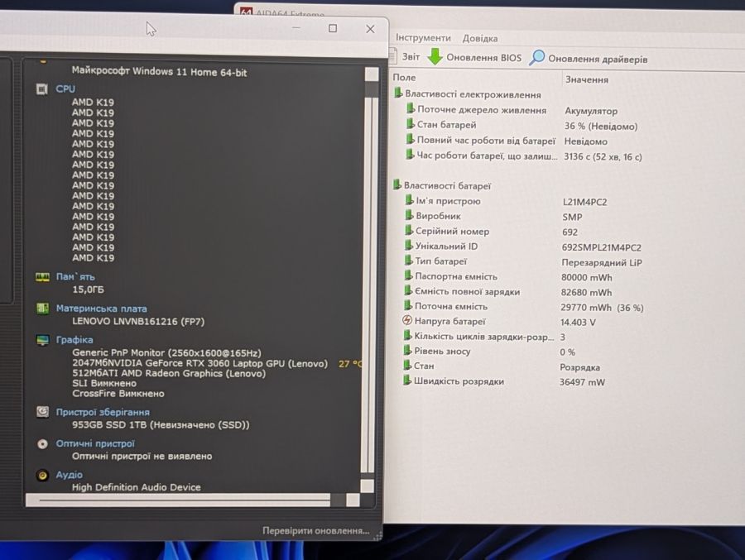Click the battery icon beside Стан батарей

tap(411, 124)
